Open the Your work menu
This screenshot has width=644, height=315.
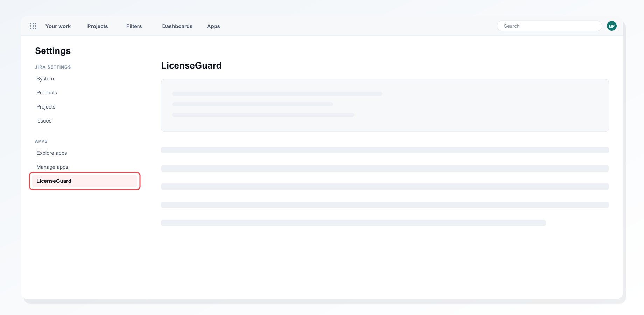58,26
